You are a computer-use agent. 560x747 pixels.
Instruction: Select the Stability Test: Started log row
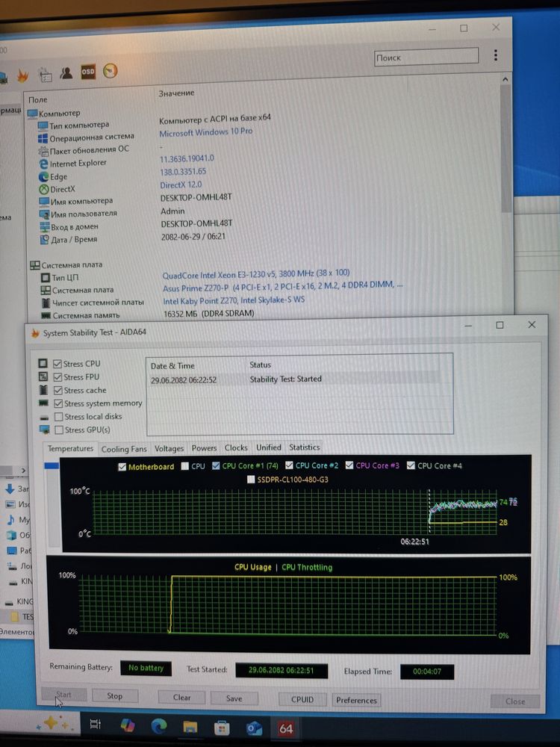click(293, 379)
